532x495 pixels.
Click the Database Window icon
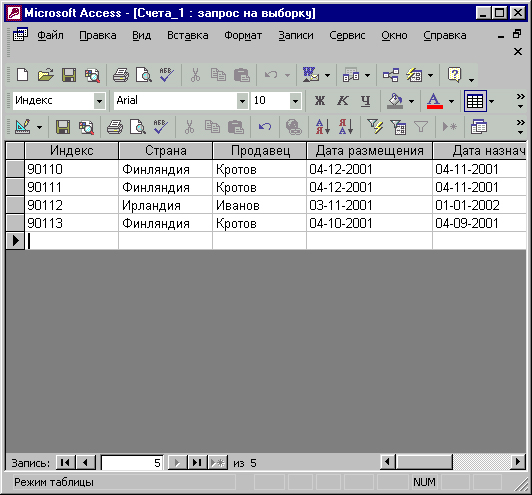tap(479, 127)
